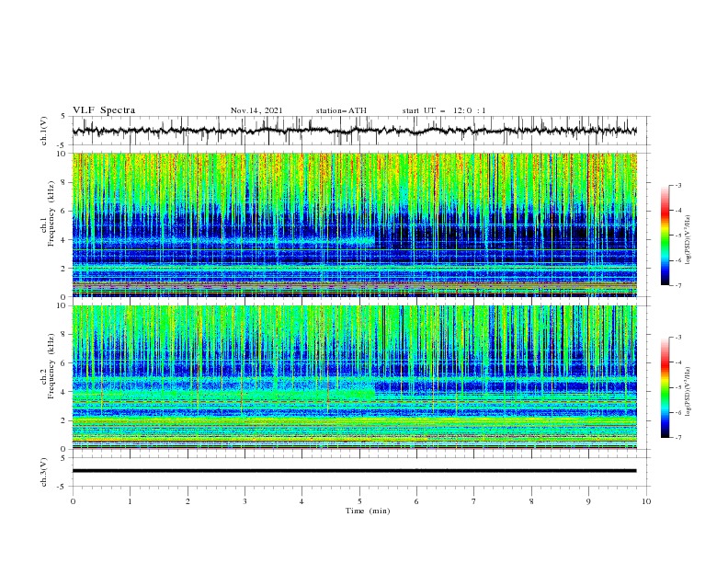Screen dimensions: 728x563
Task: Click the 'station=ATH' label
Action: [x=341, y=110]
